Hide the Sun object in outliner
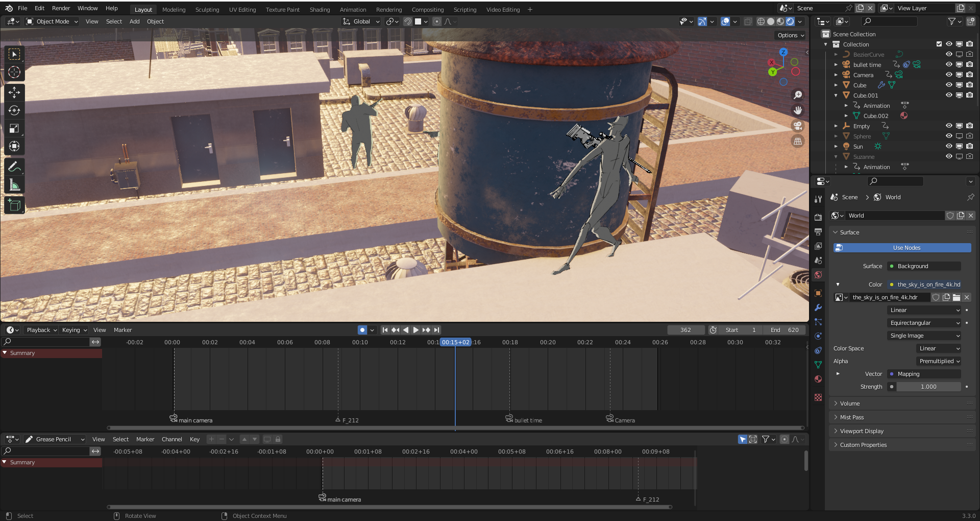 [949, 147]
